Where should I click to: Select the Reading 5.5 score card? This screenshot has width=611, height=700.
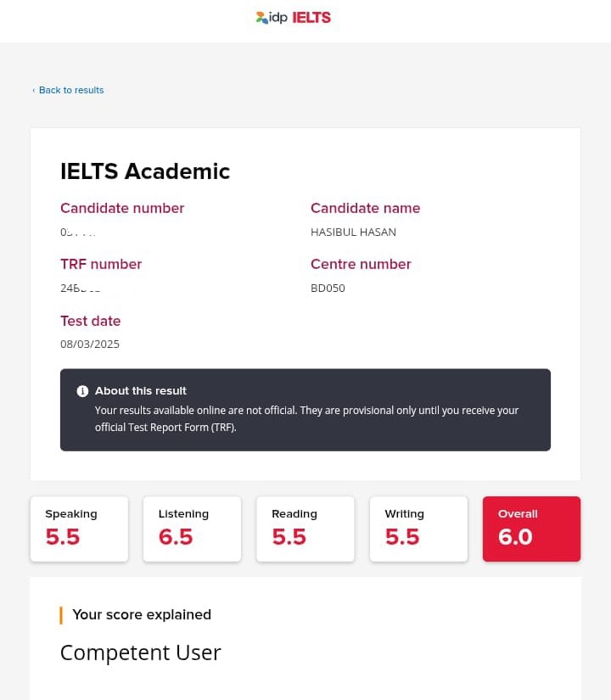click(x=305, y=529)
